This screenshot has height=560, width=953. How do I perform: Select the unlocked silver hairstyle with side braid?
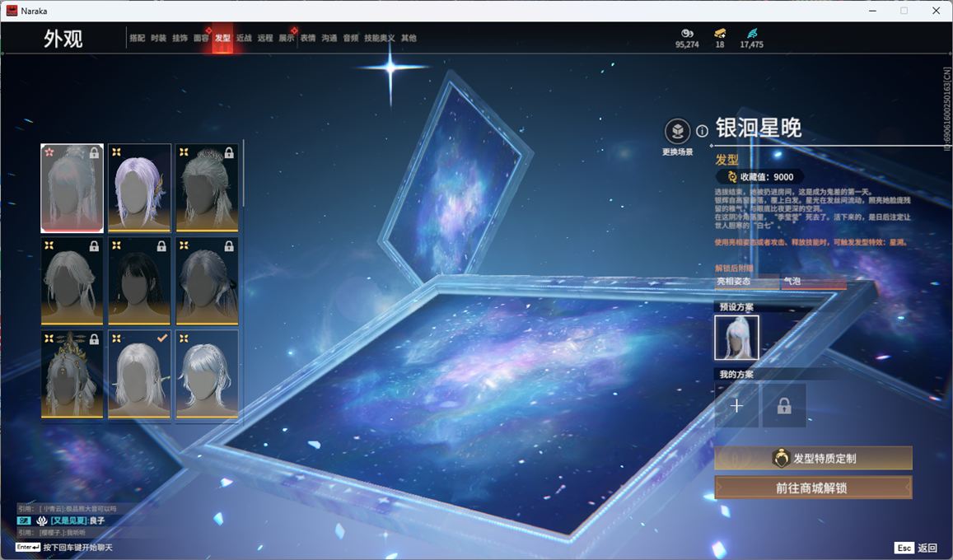207,375
